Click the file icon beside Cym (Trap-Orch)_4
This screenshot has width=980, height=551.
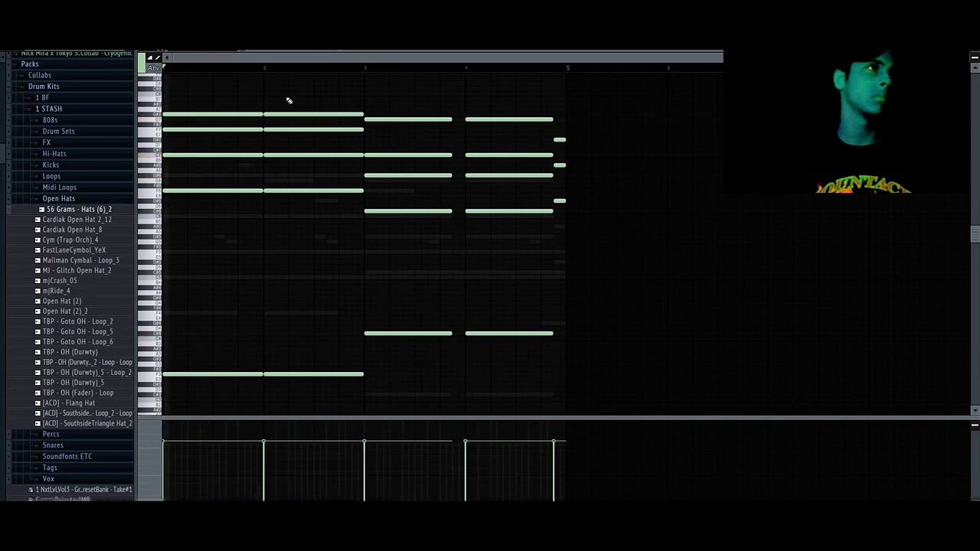click(38, 240)
